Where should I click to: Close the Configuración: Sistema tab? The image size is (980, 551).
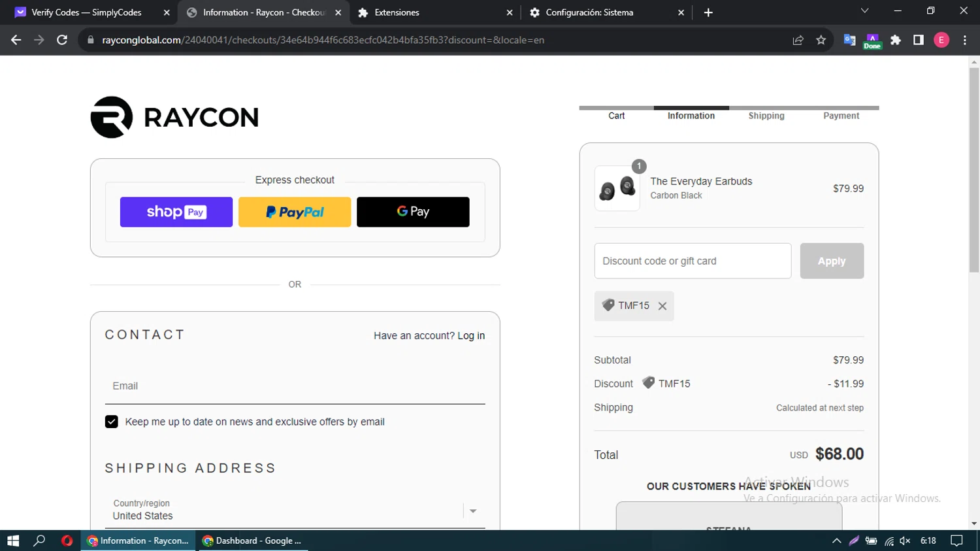pos(681,12)
